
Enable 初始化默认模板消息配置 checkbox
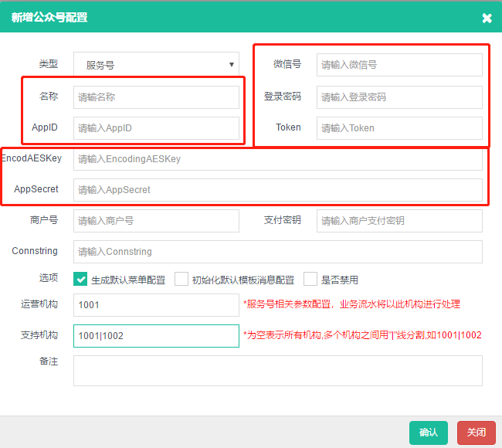pyautogui.click(x=181, y=279)
